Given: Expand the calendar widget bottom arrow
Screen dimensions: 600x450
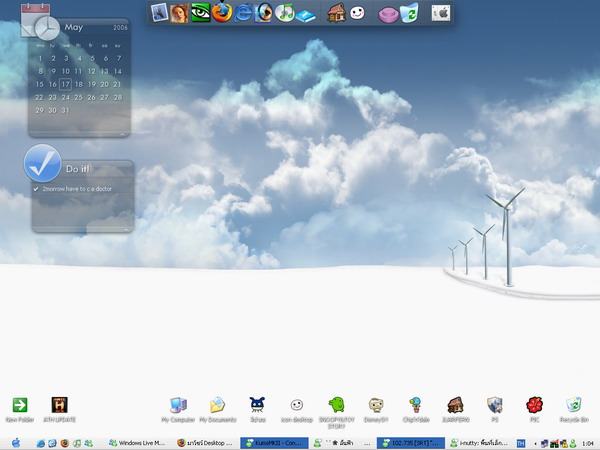Looking at the screenshot, I should (122, 134).
